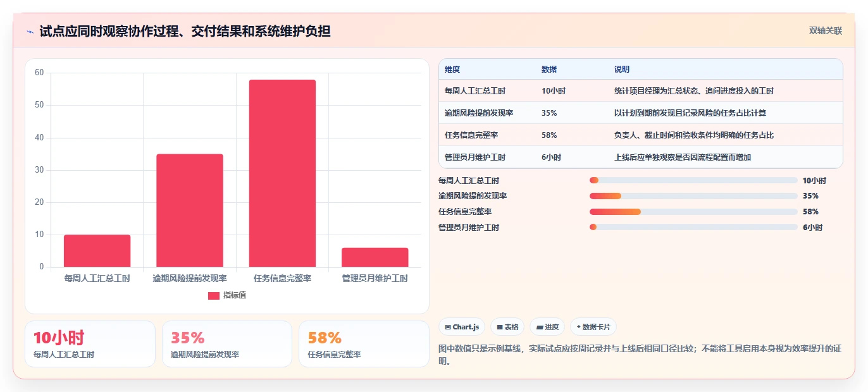The width and height of the screenshot is (868, 392).
Task: Click the description 负责人、截止时间和验收条件均明确的任务占比
Action: [x=694, y=135]
